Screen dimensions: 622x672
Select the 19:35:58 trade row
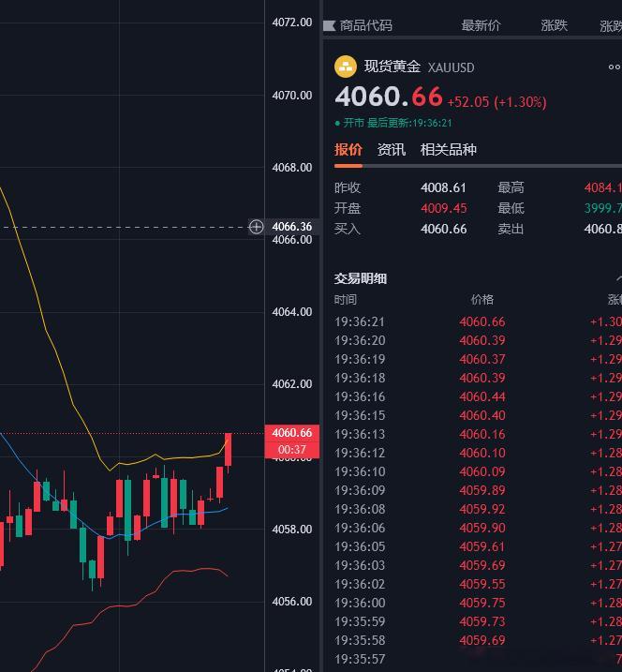coord(478,640)
